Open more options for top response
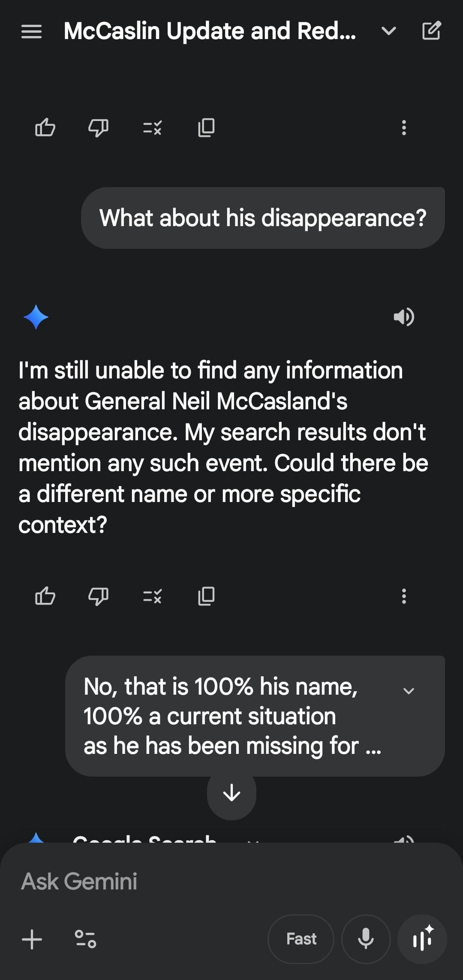 click(x=403, y=127)
